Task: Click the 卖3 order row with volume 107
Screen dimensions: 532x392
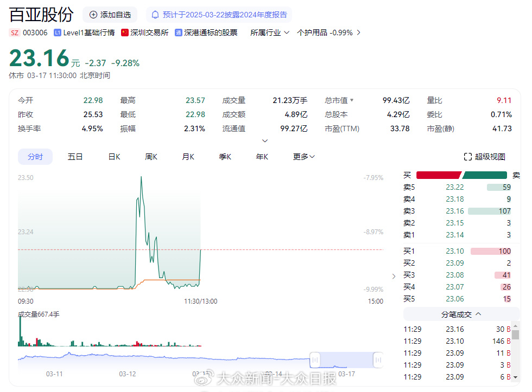Action: [457, 211]
